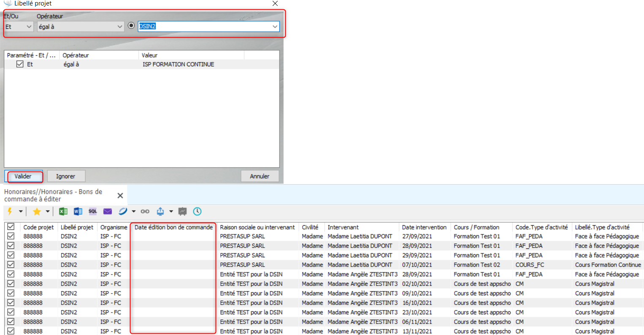This screenshot has height=335, width=644.
Task: Click the Valider button
Action: (x=23, y=176)
